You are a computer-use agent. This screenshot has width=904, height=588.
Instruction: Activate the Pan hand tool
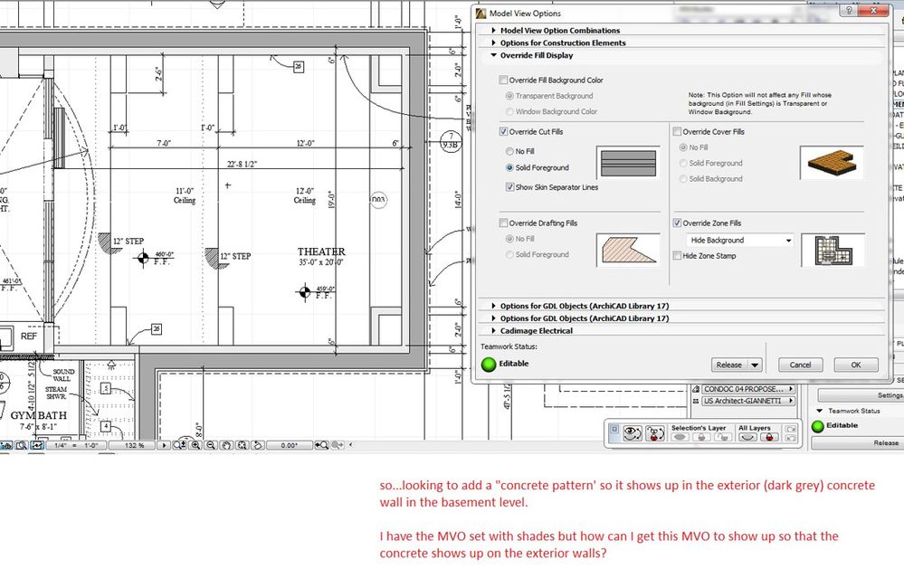coord(226,445)
